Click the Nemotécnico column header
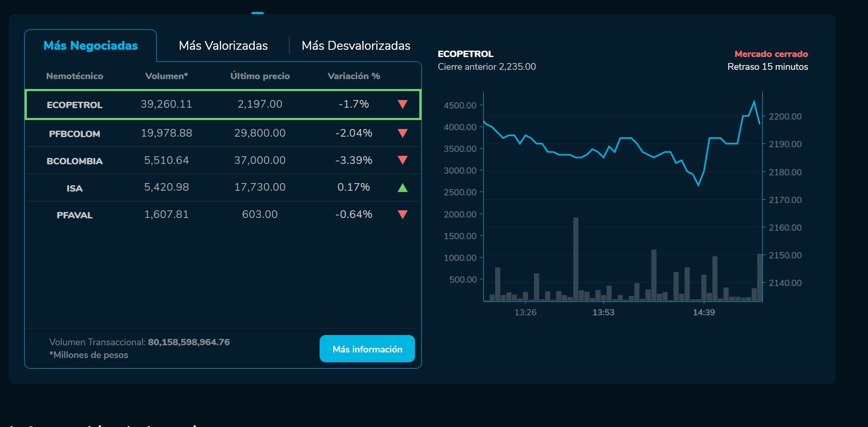The image size is (868, 427). pos(75,76)
